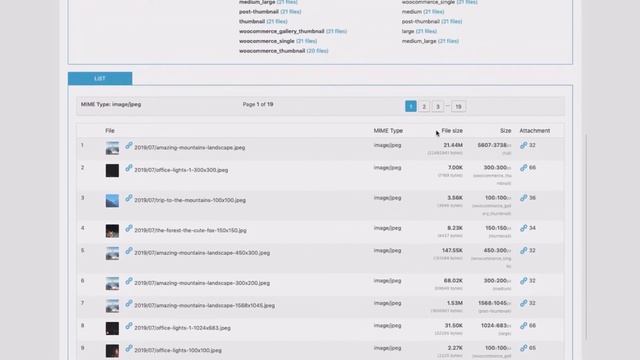Jump to last page 19
The image size is (640, 360).
pos(458,107)
